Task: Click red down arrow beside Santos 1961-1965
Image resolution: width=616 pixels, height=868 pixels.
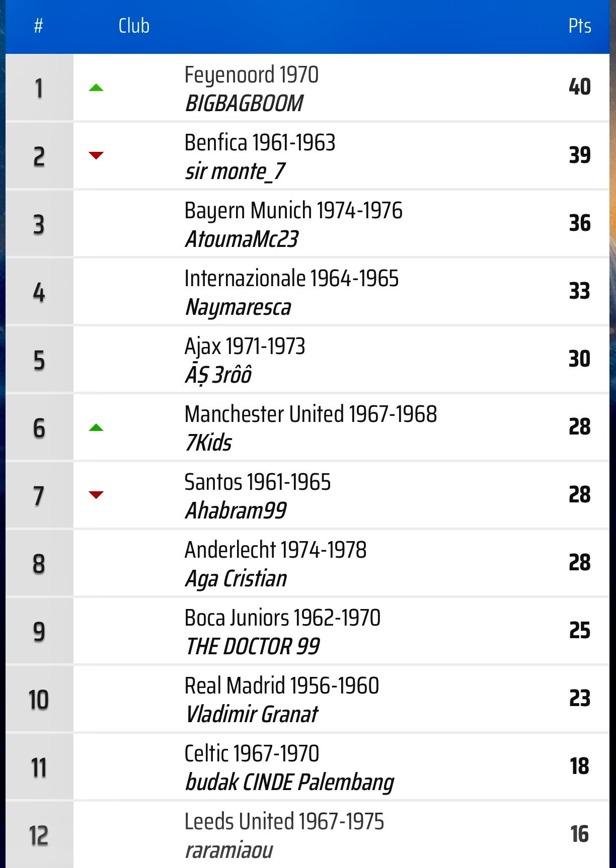Action: [x=96, y=495]
